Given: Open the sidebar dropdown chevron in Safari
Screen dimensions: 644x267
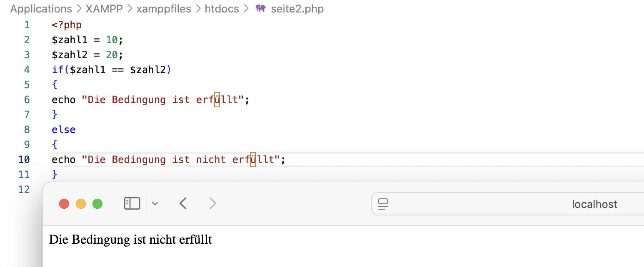Looking at the screenshot, I should (155, 204).
